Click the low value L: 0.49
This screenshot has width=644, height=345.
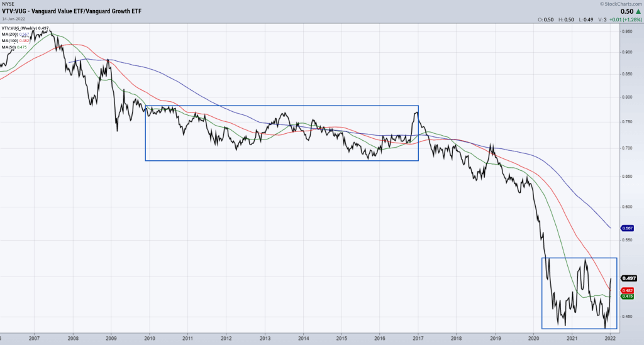pyautogui.click(x=586, y=19)
